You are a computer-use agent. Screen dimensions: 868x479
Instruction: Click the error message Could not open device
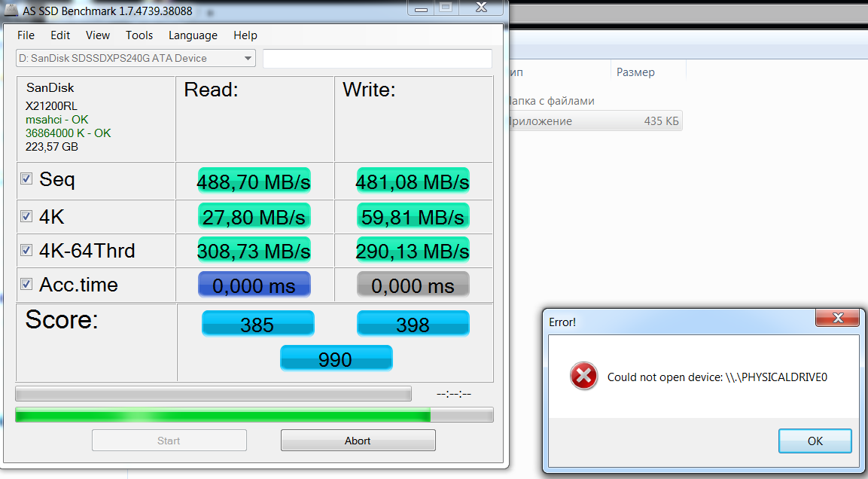coord(717,377)
